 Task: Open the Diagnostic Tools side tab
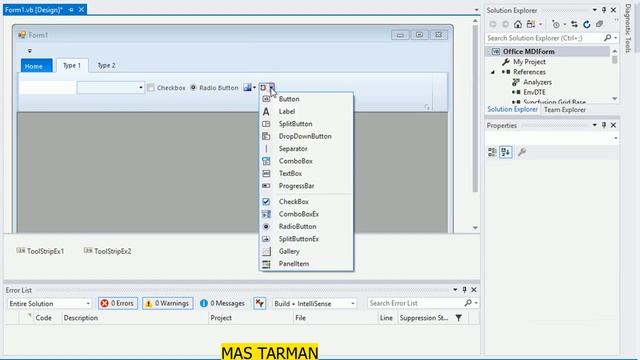[x=628, y=28]
